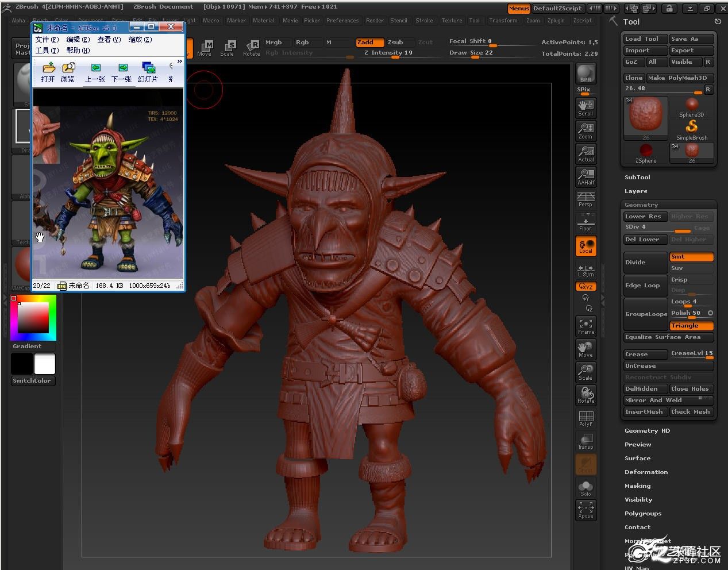Screen dimensions: 728x570
Task: Click the BPR render button
Action: [x=586, y=74]
